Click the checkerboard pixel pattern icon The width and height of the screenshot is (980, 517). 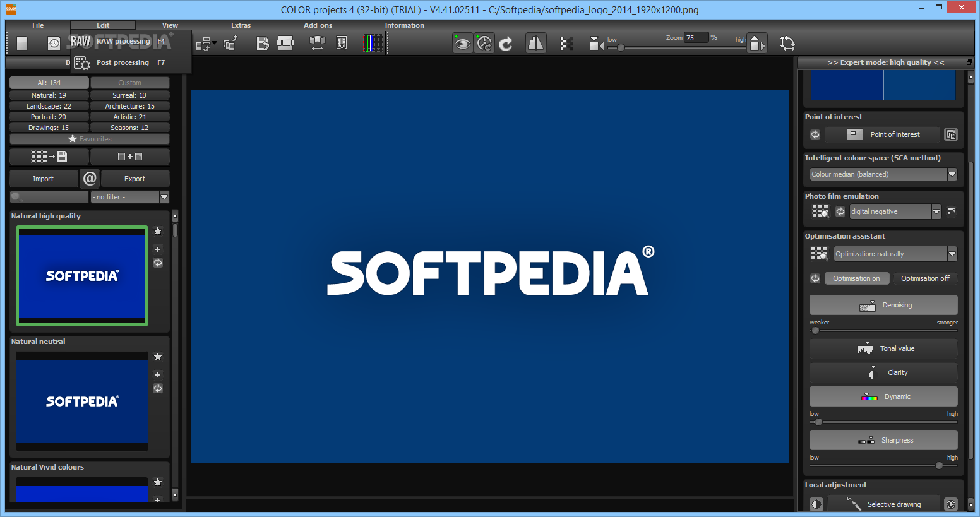click(567, 43)
